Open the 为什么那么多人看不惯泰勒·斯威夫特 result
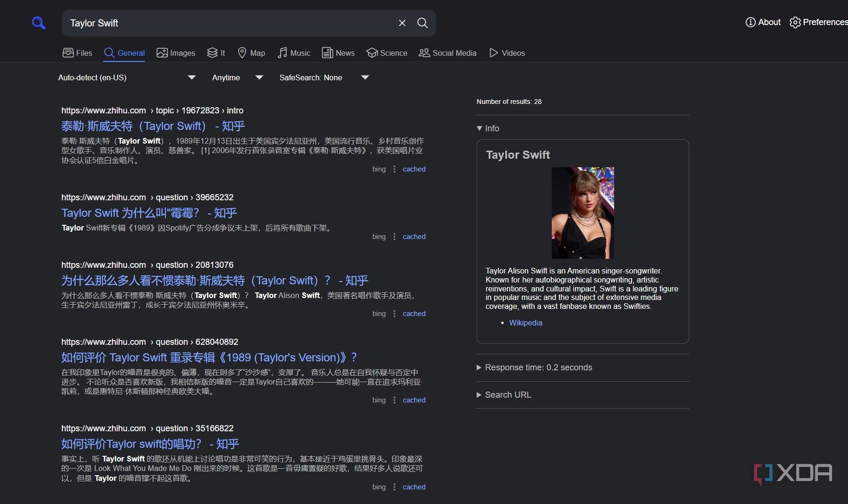The image size is (848, 504). pyautogui.click(x=215, y=281)
